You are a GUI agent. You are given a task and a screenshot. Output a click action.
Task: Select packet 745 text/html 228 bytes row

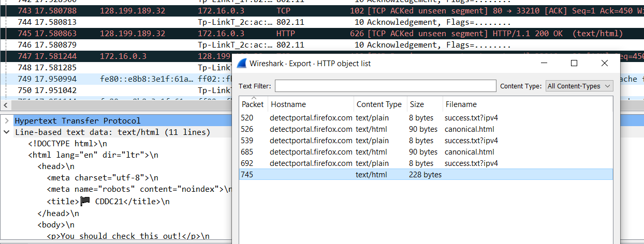(426, 175)
